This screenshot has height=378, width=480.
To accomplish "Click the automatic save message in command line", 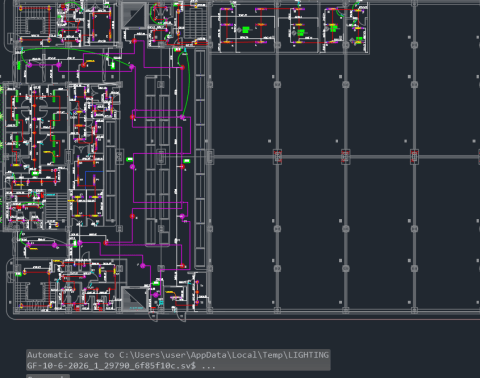I will pyautogui.click(x=178, y=360).
